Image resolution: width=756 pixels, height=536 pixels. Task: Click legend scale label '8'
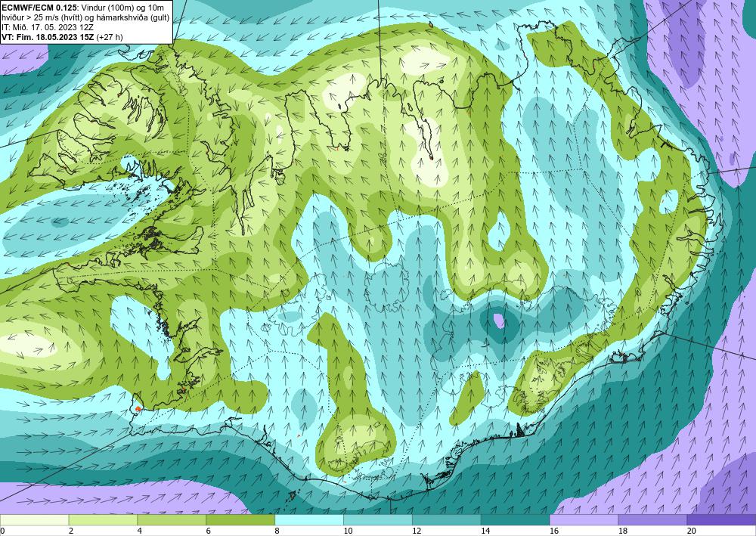(277, 531)
